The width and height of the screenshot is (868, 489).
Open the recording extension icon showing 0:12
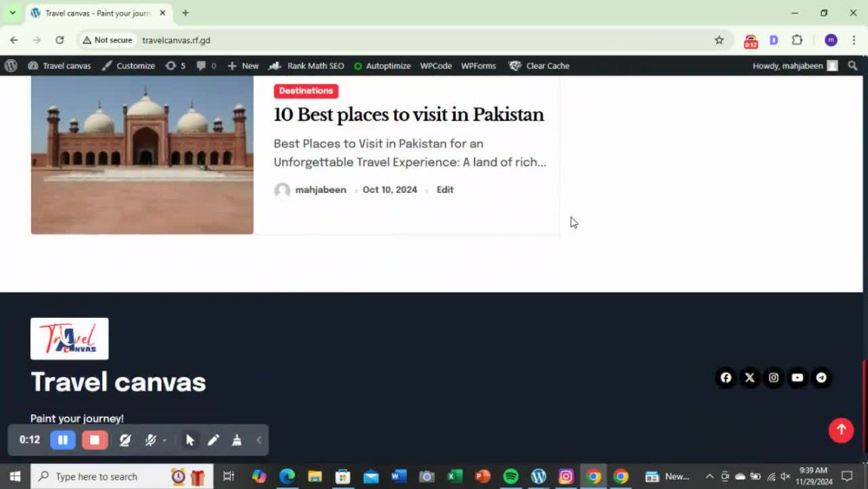click(751, 41)
